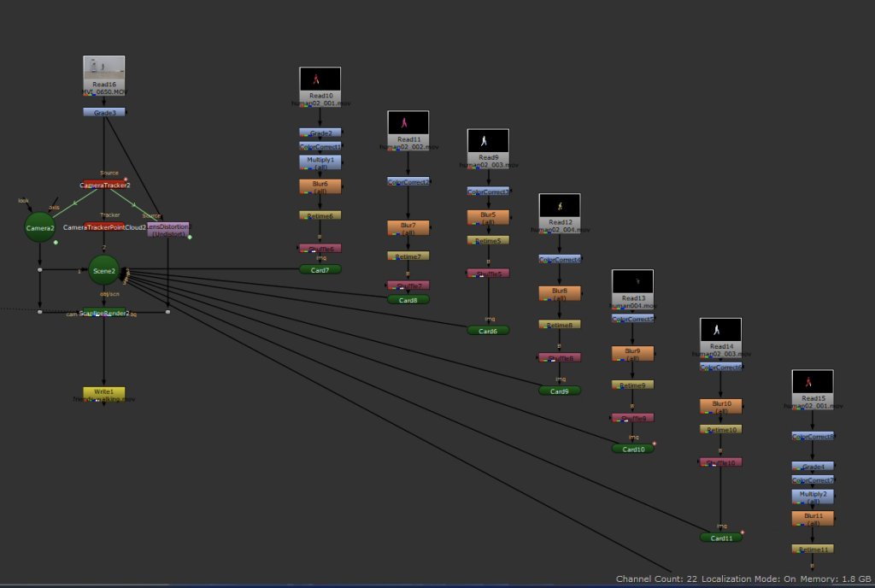Select the Blur10 node
Image resolution: width=875 pixels, height=588 pixels.
[721, 406]
